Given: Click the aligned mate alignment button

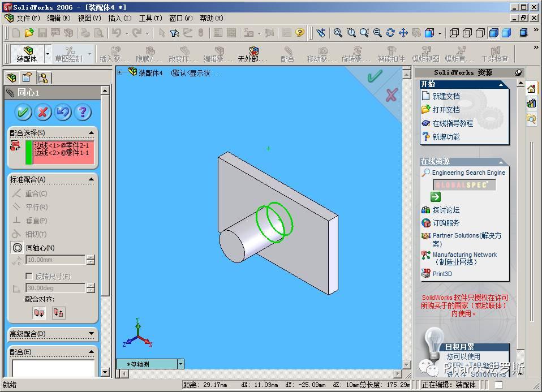Looking at the screenshot, I should pos(39,313).
